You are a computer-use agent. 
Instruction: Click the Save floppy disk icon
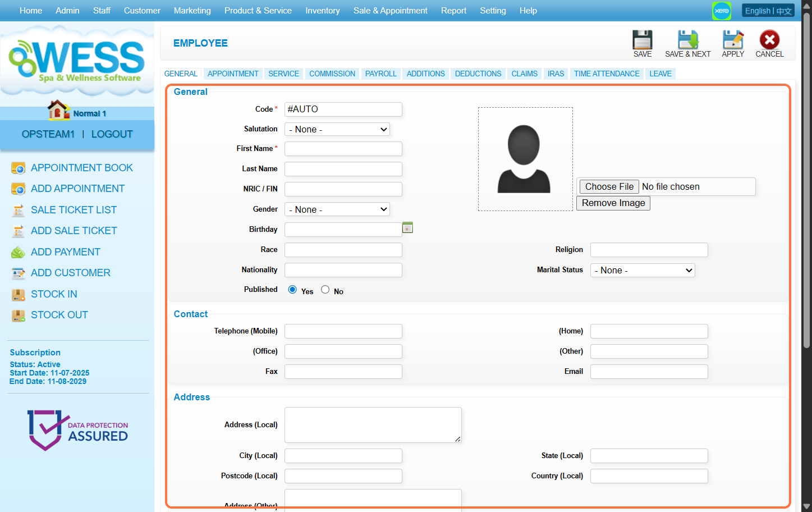click(642, 40)
